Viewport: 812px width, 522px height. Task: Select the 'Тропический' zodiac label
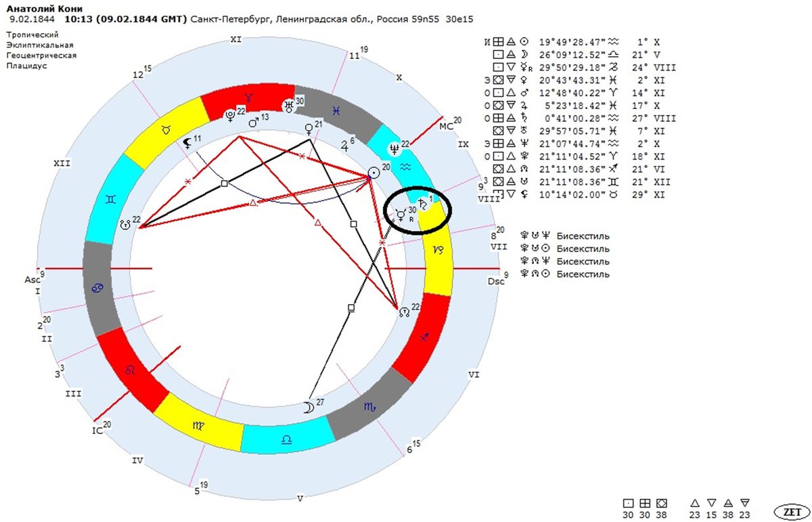click(33, 34)
